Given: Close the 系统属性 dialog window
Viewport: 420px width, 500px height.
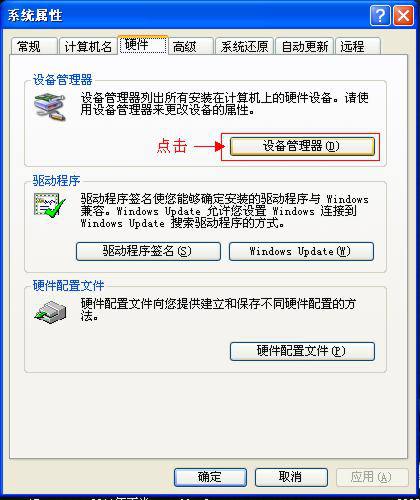Looking at the screenshot, I should pyautogui.click(x=403, y=15).
